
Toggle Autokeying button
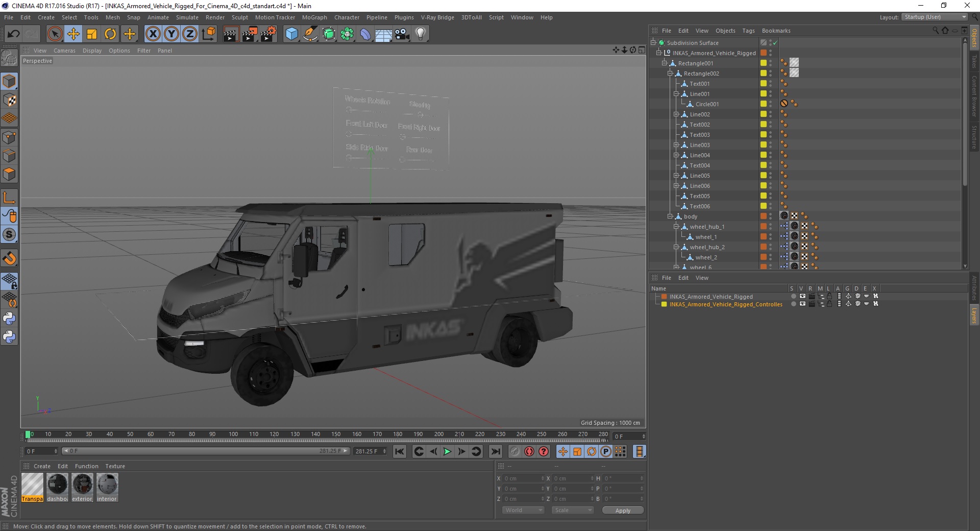[529, 451]
